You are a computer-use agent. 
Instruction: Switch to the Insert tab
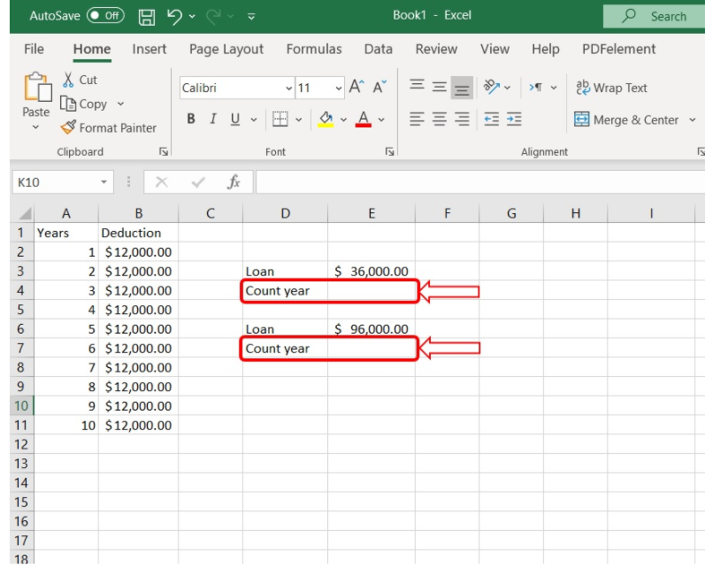(149, 49)
